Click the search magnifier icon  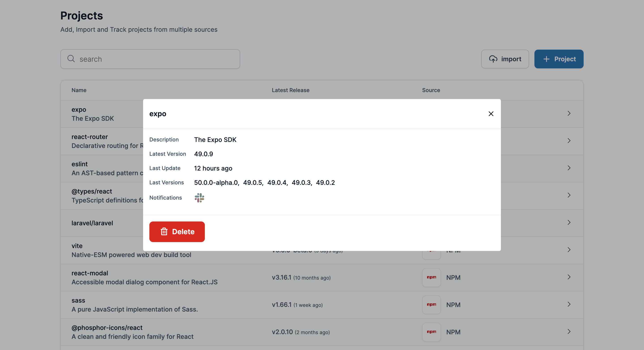(x=71, y=59)
